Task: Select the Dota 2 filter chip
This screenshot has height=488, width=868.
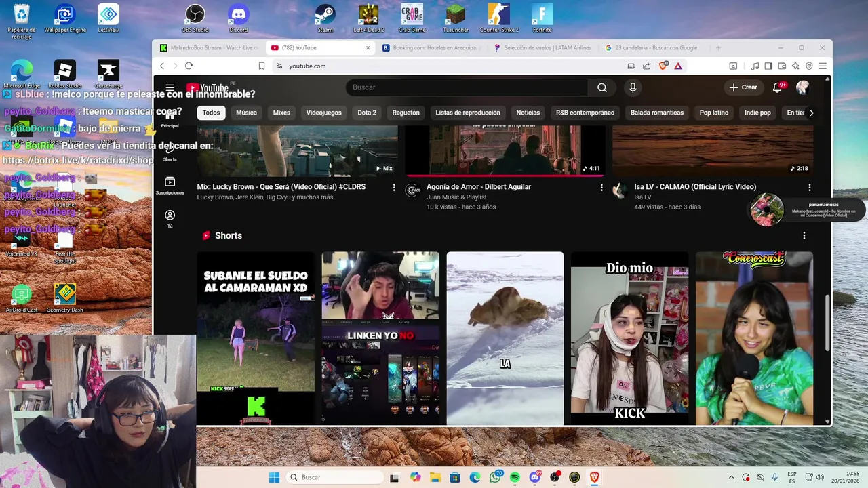Action: click(x=367, y=113)
